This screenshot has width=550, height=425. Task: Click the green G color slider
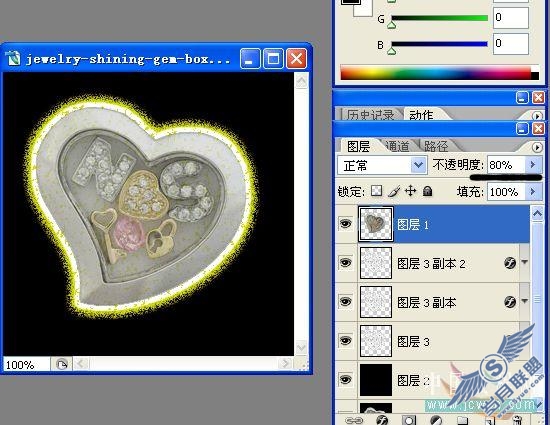coord(439,18)
